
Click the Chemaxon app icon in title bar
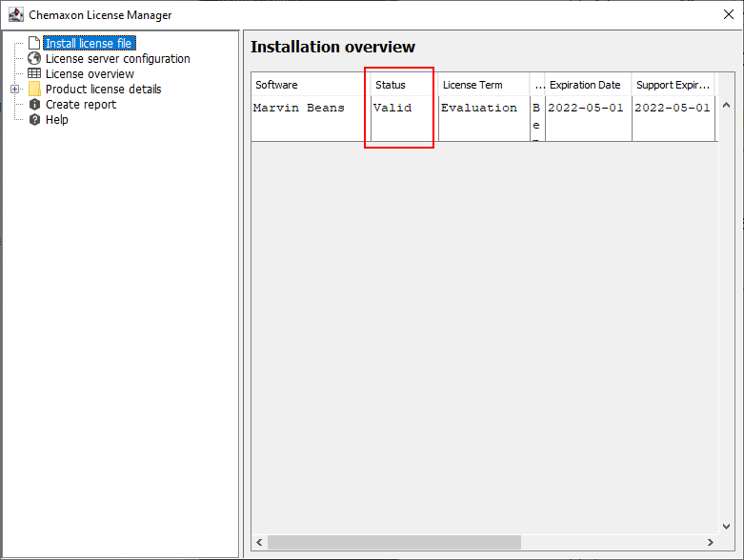15,14
